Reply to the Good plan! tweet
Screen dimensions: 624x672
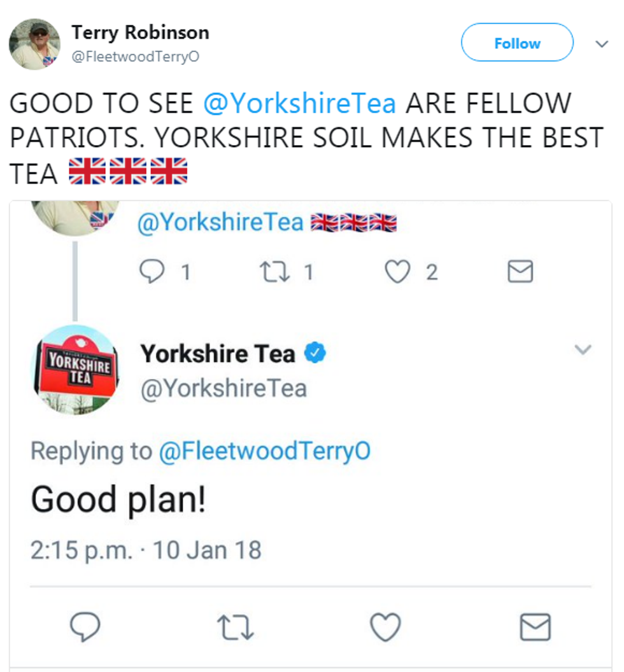click(x=85, y=627)
